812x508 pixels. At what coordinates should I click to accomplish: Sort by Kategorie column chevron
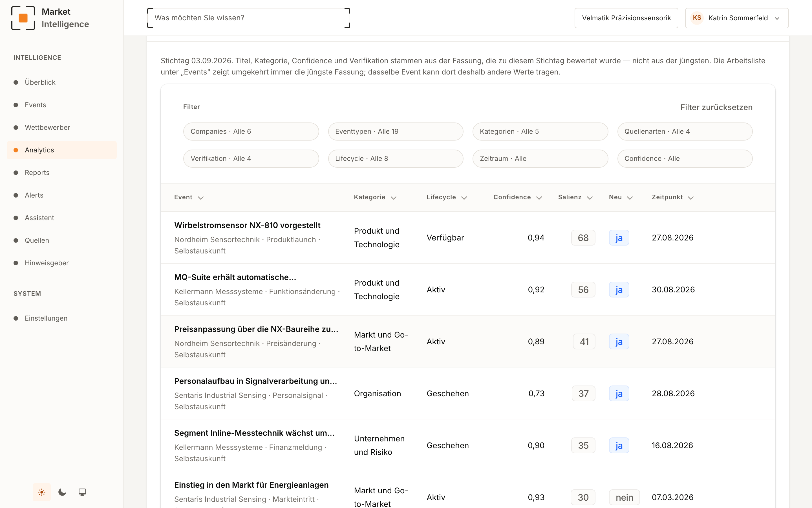click(x=394, y=198)
